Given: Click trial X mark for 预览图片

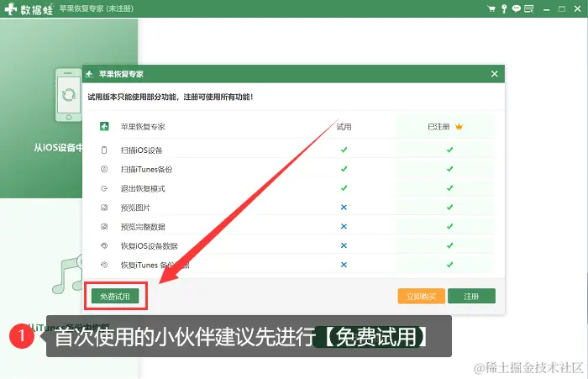Looking at the screenshot, I should coord(344,207).
